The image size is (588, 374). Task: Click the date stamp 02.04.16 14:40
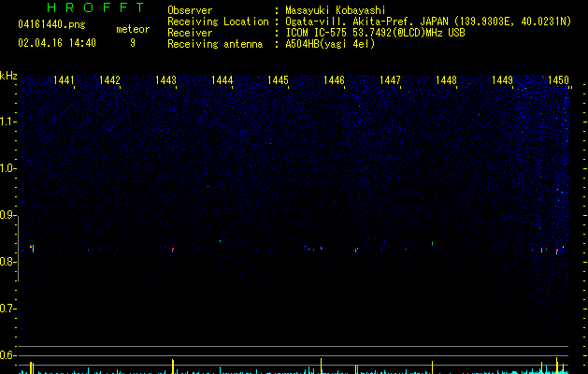pos(57,43)
